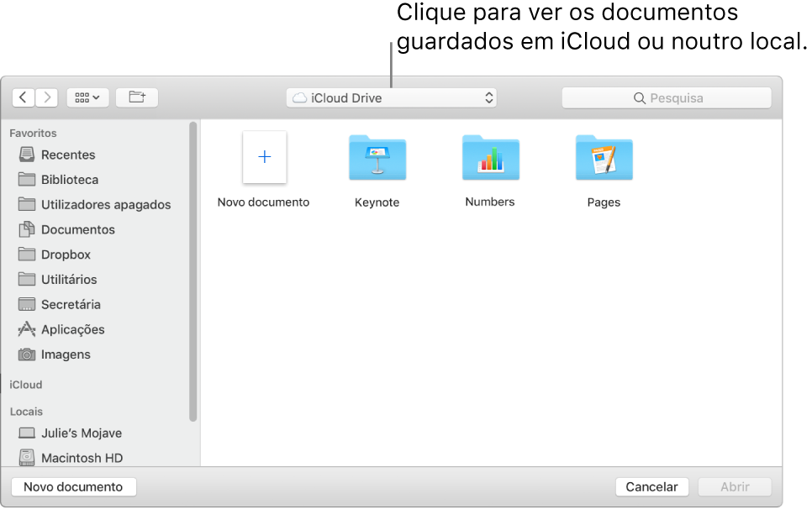The image size is (812, 509).
Task: Click the Recentes sidebar icon
Action: click(x=26, y=155)
